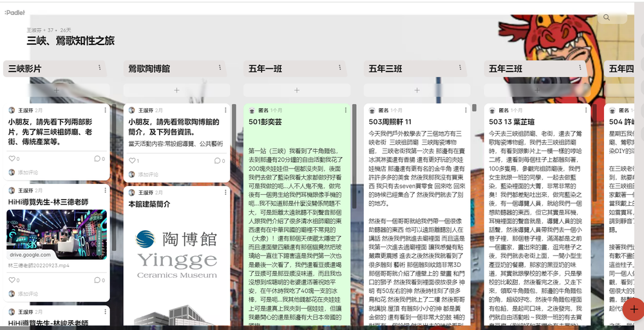
Task: Click the scrollbar of 五年一班 column
Action: (x=354, y=156)
